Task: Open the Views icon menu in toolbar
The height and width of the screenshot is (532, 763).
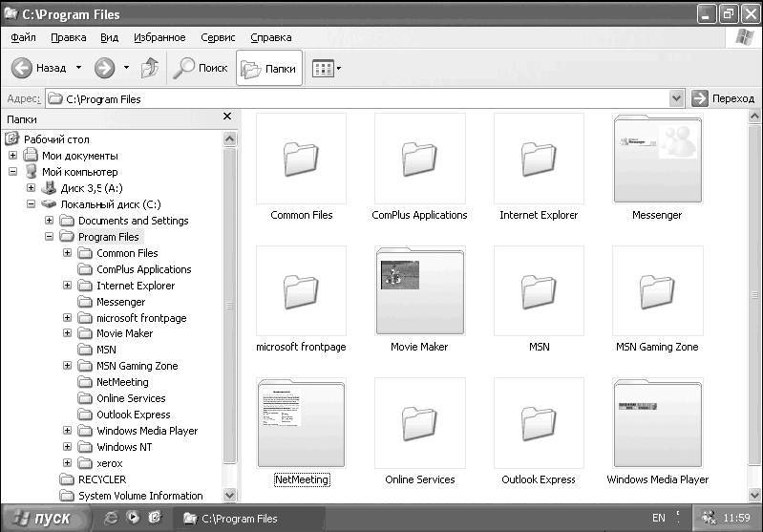Action: (x=326, y=69)
